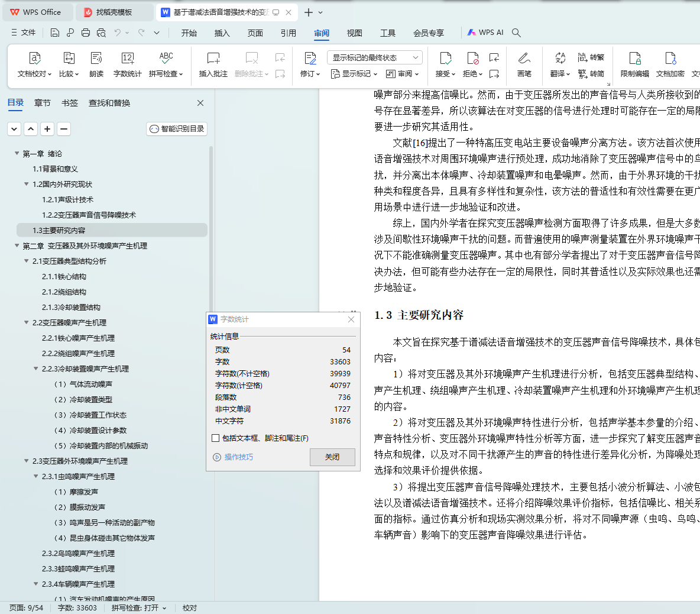Click the 字数: 33603 status bar entry
The image size is (700, 614).
(77, 607)
